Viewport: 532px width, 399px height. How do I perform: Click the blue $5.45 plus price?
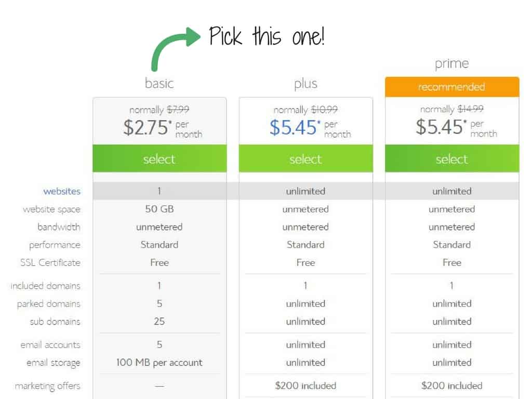click(x=295, y=128)
